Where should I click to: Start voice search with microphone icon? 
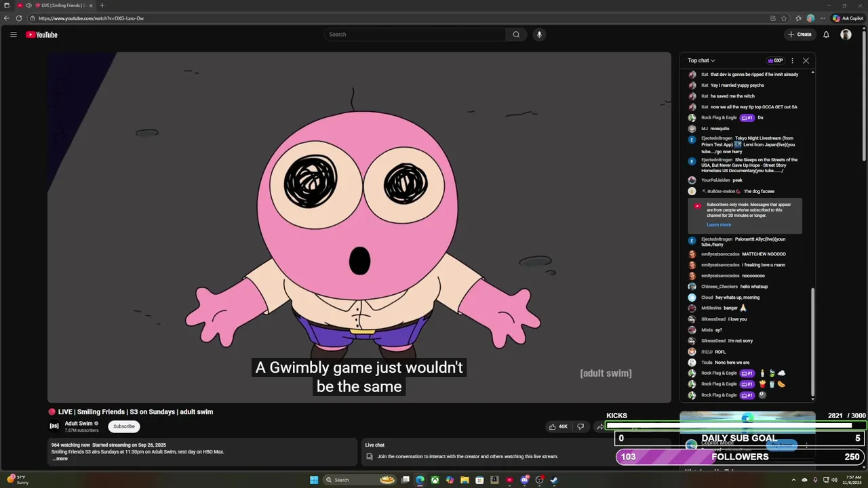pyautogui.click(x=539, y=35)
